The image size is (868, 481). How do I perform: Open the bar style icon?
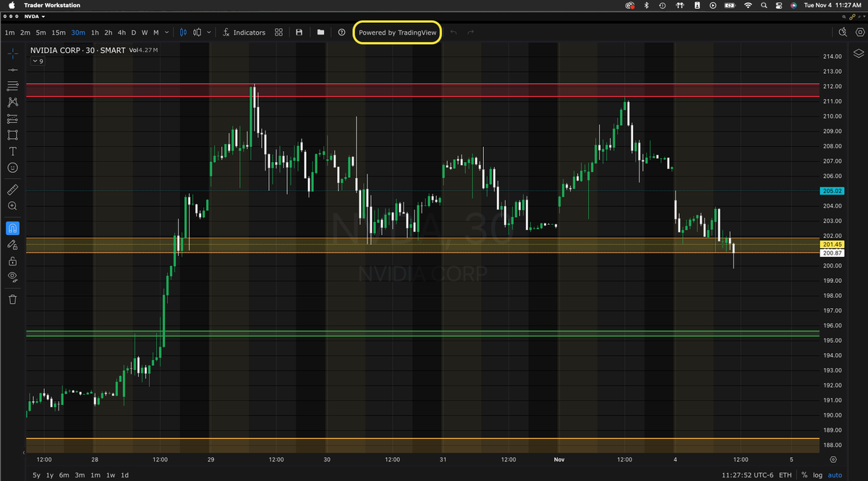pos(198,33)
